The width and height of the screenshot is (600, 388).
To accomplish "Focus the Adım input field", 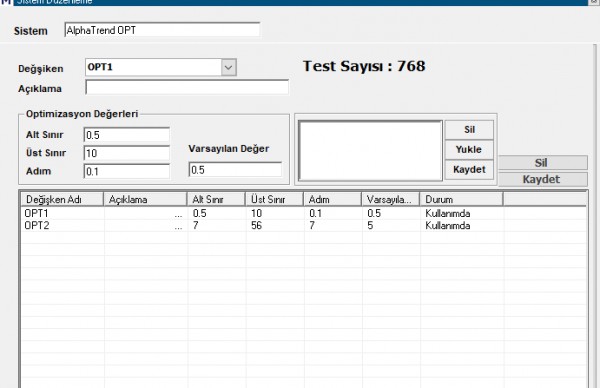I will tap(126, 171).
